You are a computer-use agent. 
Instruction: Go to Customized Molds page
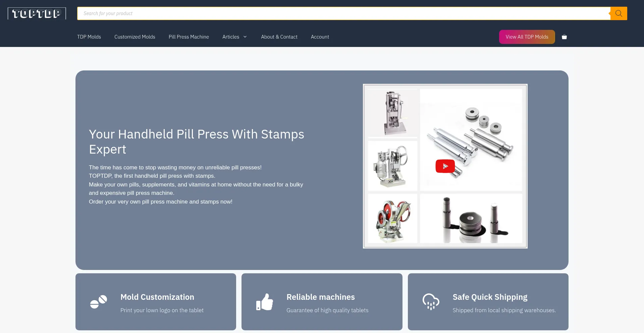tap(135, 37)
